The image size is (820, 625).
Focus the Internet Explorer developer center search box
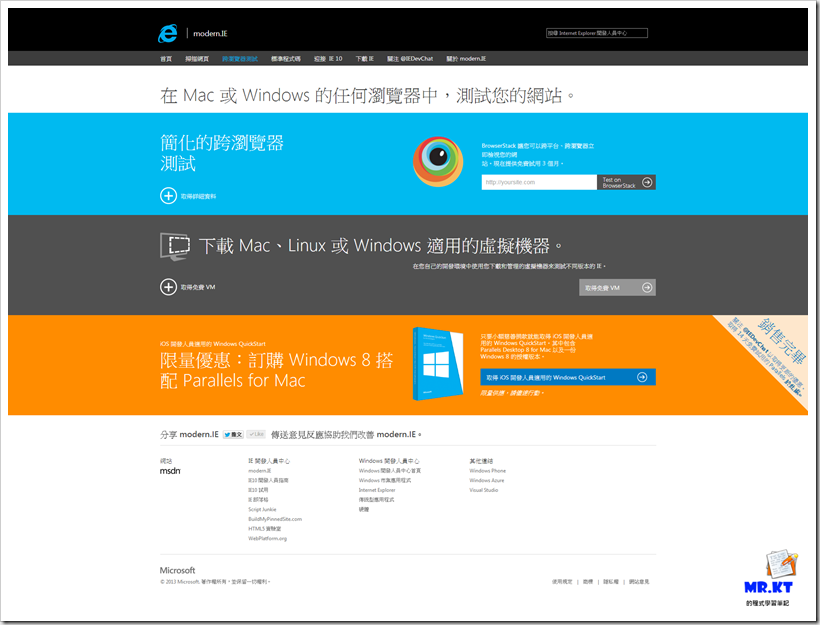click(597, 33)
